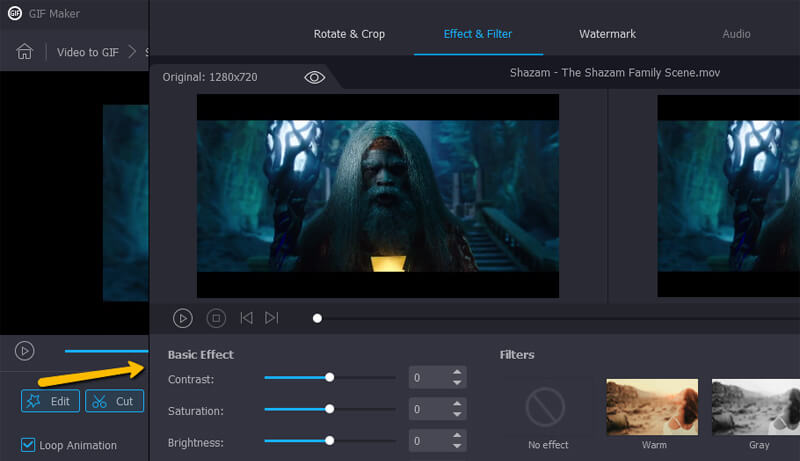800x461 pixels.
Task: Toggle Loop Animation checkbox
Action: click(x=28, y=445)
